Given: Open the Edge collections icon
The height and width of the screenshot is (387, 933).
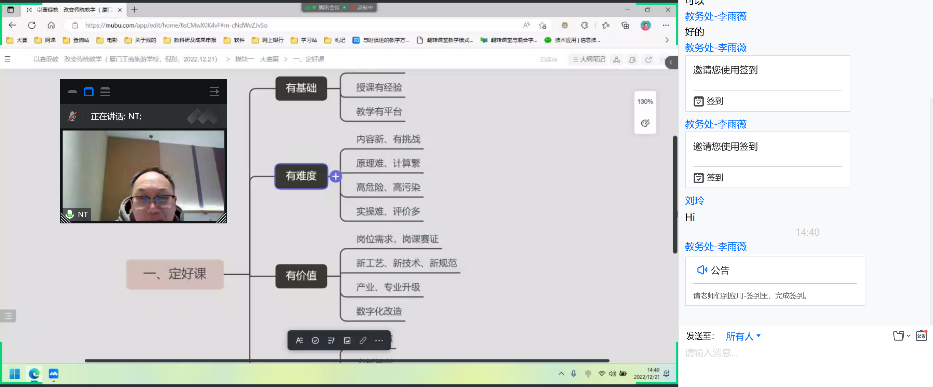Looking at the screenshot, I should 625,26.
